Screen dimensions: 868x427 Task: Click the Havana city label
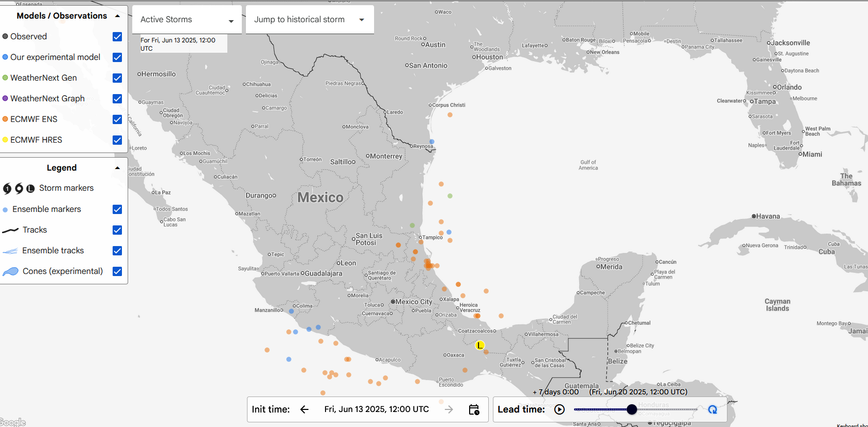click(768, 216)
